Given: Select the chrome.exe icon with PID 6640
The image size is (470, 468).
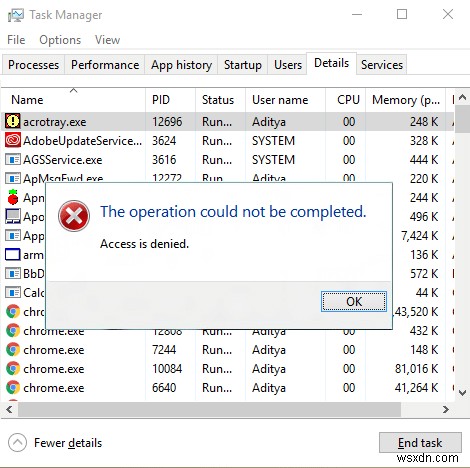Looking at the screenshot, I should [13, 387].
